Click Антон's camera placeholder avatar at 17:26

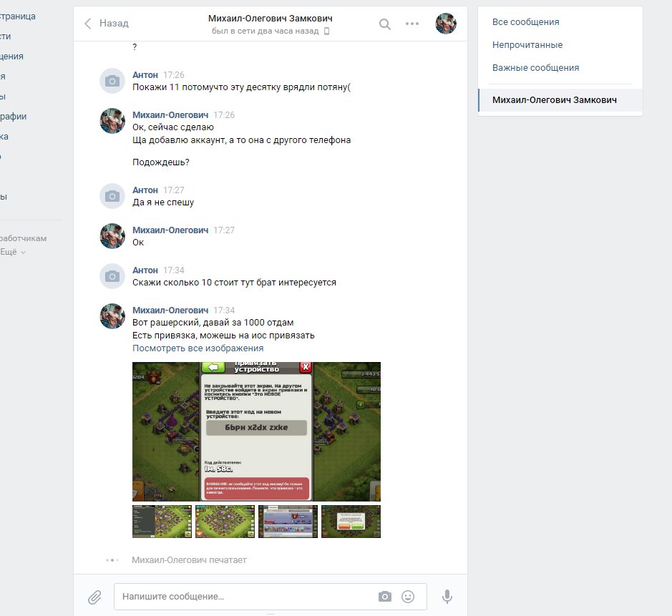pos(112,81)
